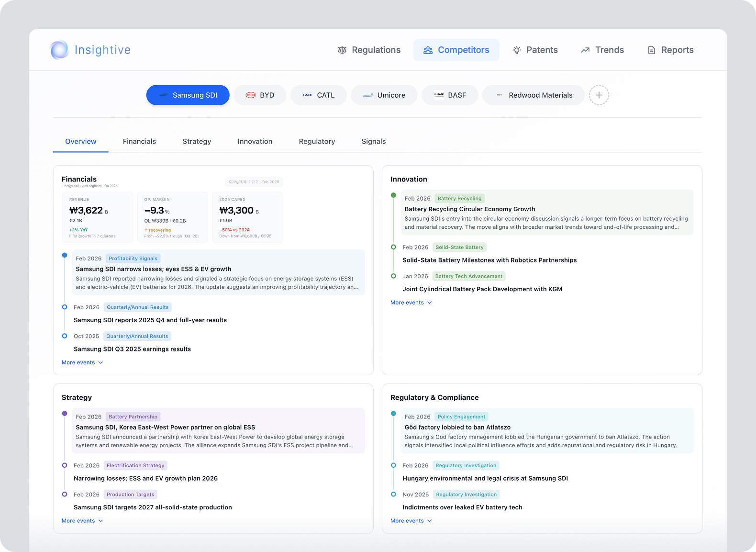756x552 pixels.
Task: Open the Competitors section
Action: 456,50
